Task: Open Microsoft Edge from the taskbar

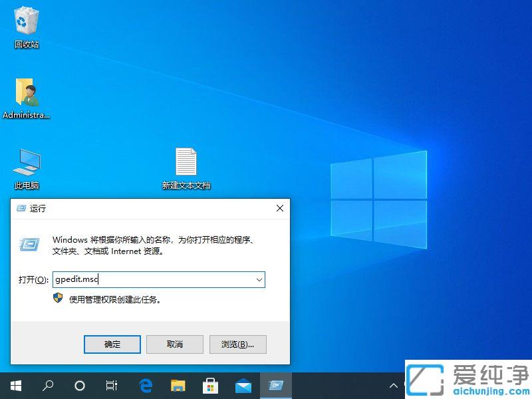Action: click(146, 386)
